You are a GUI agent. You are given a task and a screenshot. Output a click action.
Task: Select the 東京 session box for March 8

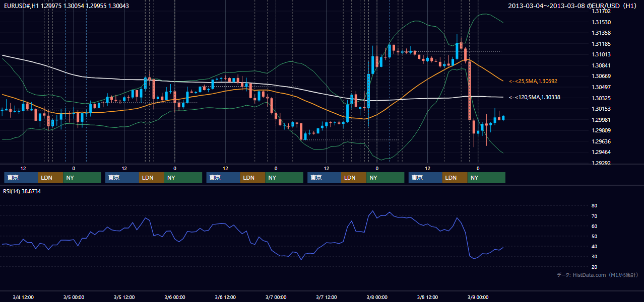pyautogui.click(x=426, y=178)
